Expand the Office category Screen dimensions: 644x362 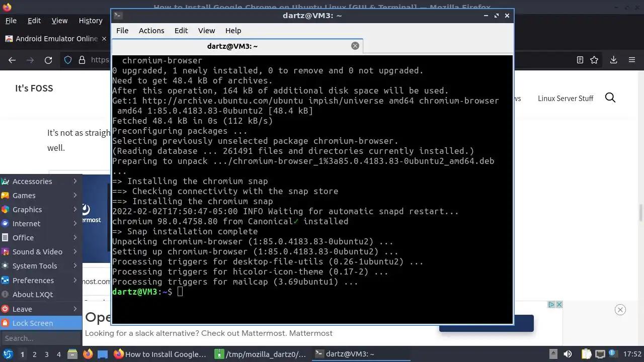click(41, 237)
